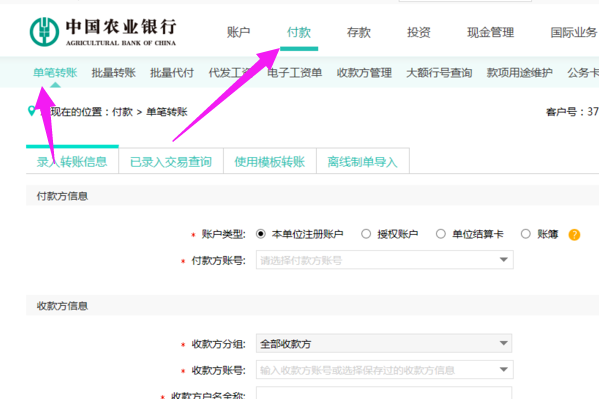Click the Agricultural Bank of China logo
The width and height of the screenshot is (599, 399).
[103, 32]
